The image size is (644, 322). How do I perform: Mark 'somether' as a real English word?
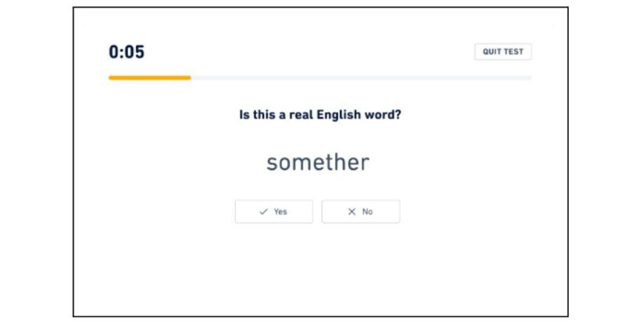click(274, 211)
